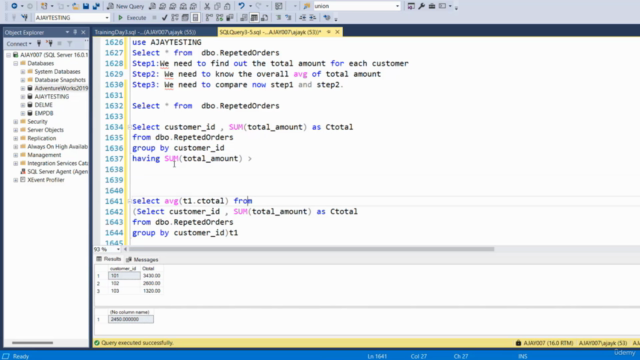Uncomment the selected lines
The image size is (640, 360).
(x=288, y=18)
